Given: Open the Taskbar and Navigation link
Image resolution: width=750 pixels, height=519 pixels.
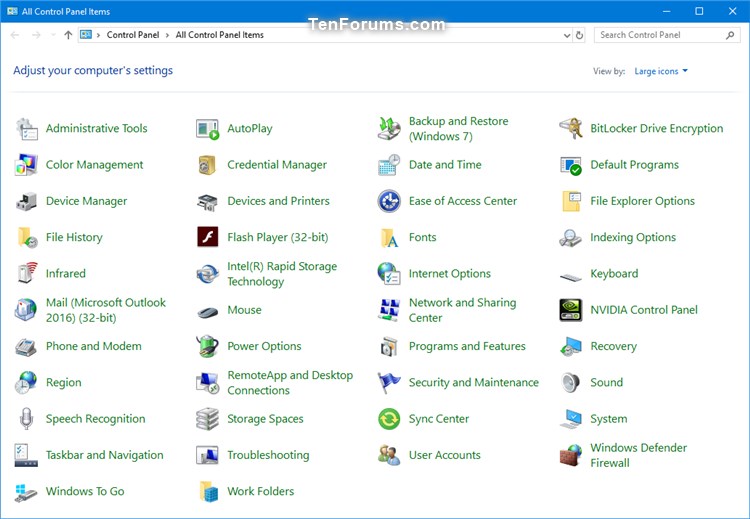Looking at the screenshot, I should tap(104, 455).
